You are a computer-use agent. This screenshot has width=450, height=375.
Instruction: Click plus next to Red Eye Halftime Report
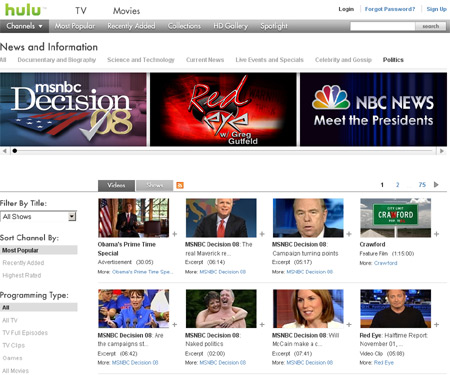tap(436, 324)
